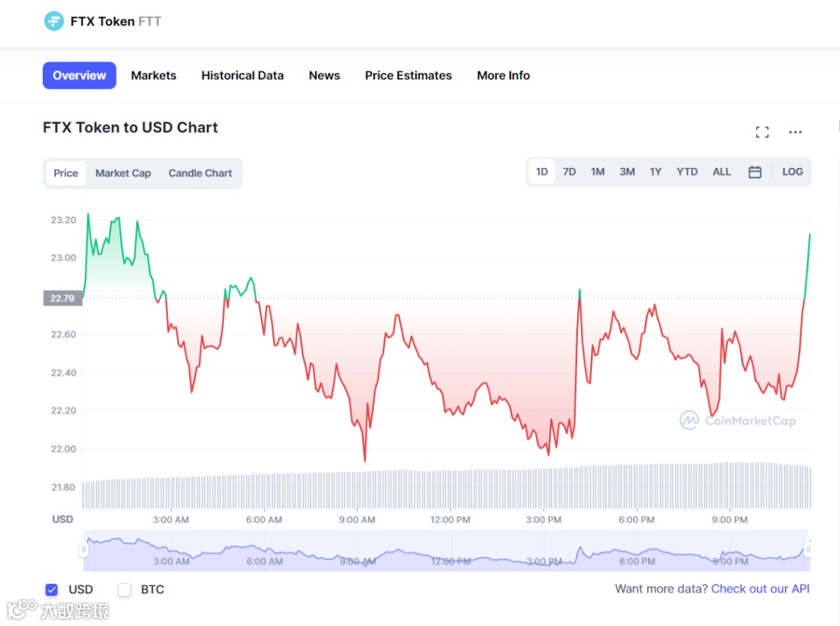Select the 7D time range

569,172
